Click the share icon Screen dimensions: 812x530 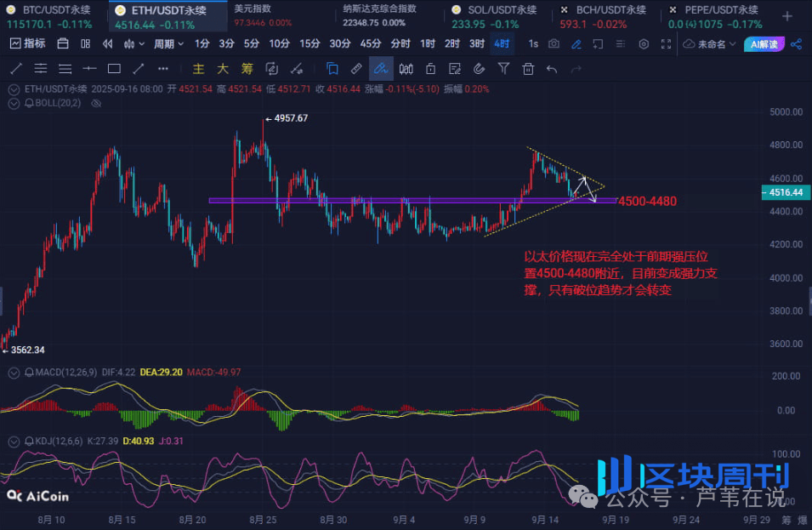[x=797, y=44]
